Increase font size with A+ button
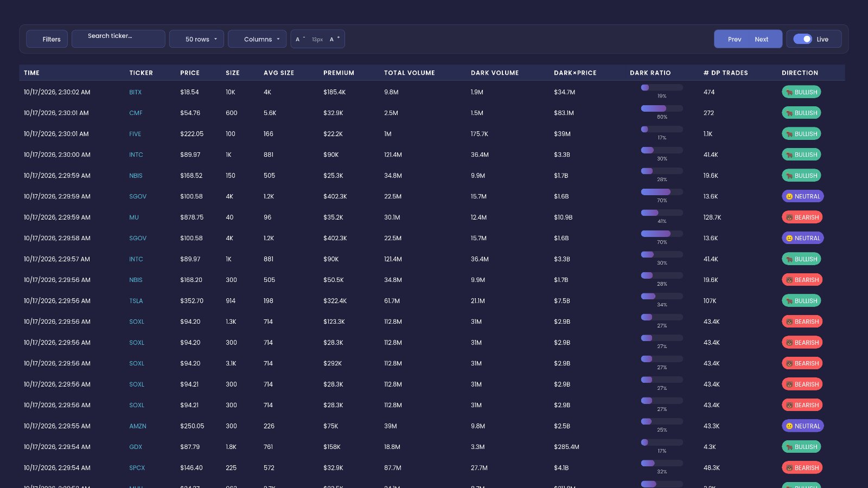868x488 pixels. [334, 39]
